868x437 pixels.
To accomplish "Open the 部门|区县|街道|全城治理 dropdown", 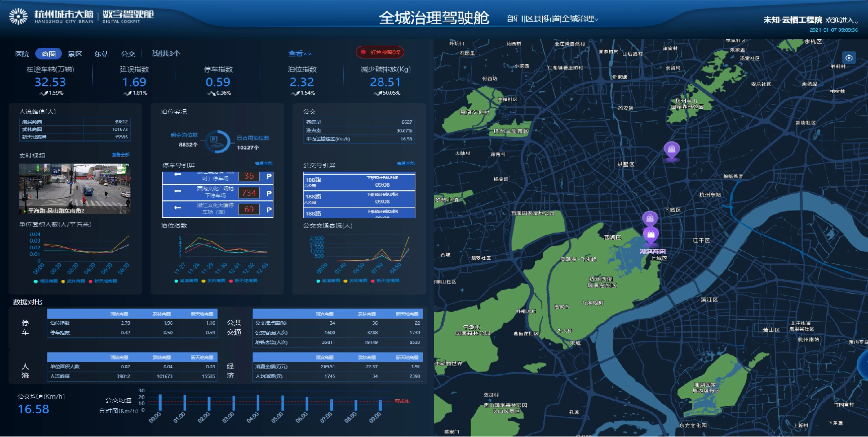I will pyautogui.click(x=552, y=19).
